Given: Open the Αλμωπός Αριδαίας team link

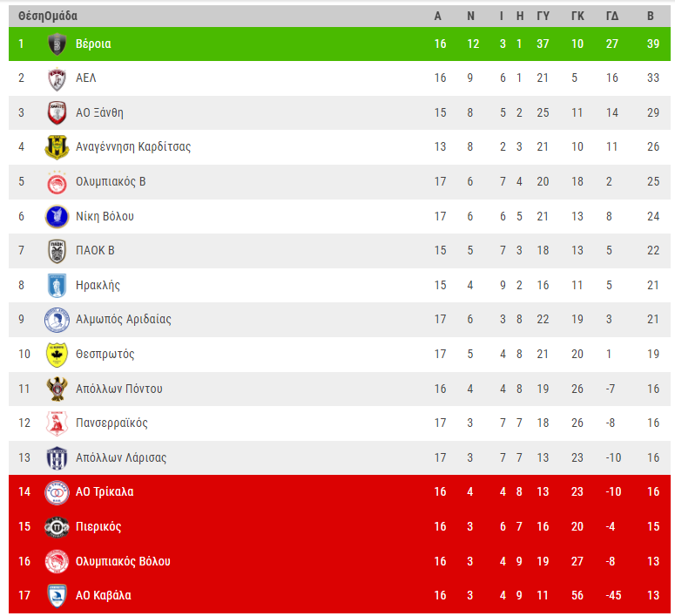Looking at the screenshot, I should coord(124,319).
